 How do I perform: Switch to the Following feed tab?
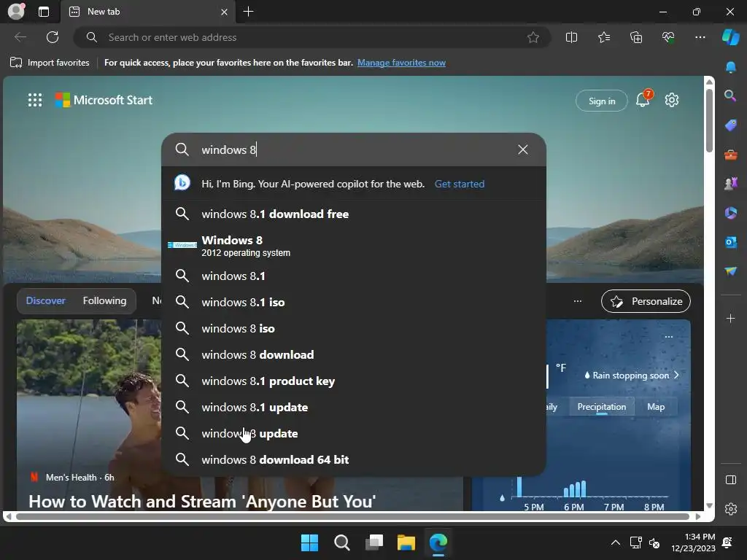pyautogui.click(x=105, y=301)
